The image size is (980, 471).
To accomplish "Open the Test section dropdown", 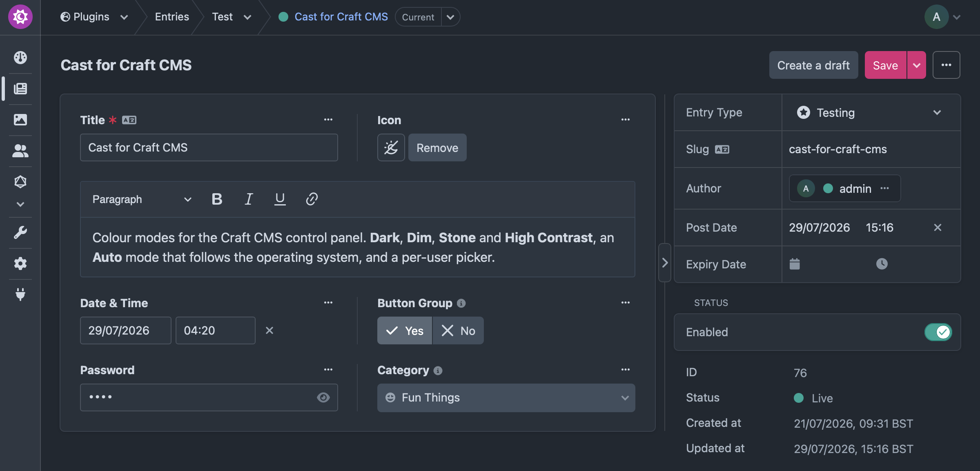I will point(247,17).
